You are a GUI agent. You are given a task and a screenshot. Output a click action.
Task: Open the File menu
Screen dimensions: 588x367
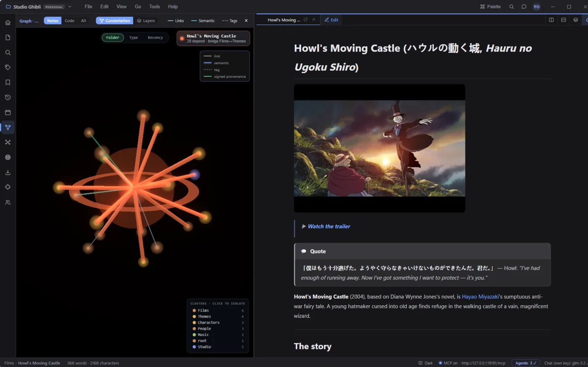(88, 7)
